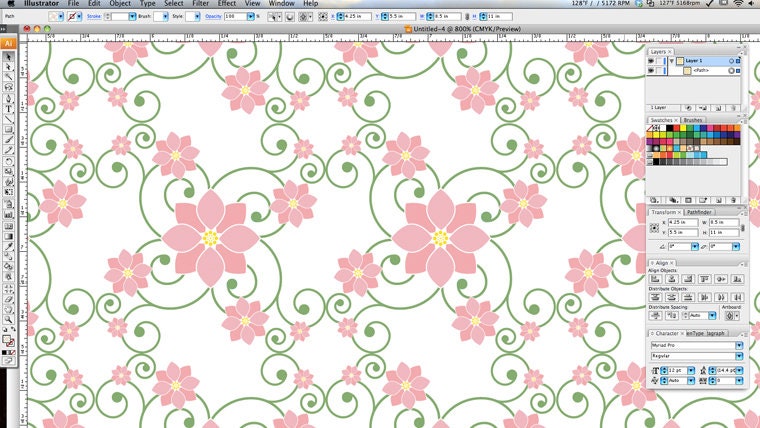Select the Paintbrush tool
The image size is (760, 428).
[8, 140]
